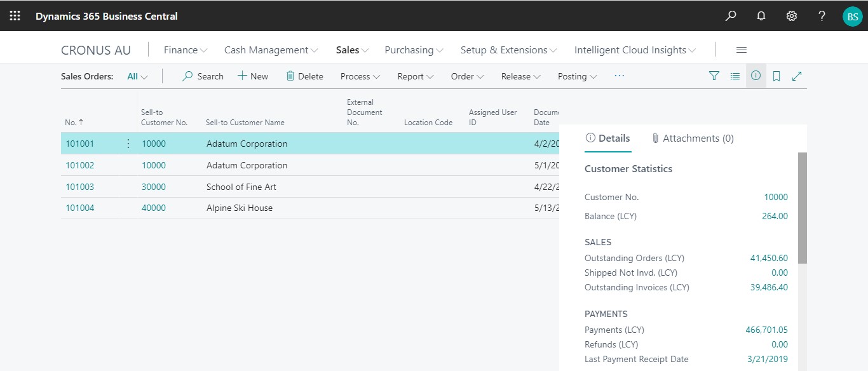Image resolution: width=868 pixels, height=371 pixels.
Task: Click the row options dots for 101001
Action: coord(128,144)
